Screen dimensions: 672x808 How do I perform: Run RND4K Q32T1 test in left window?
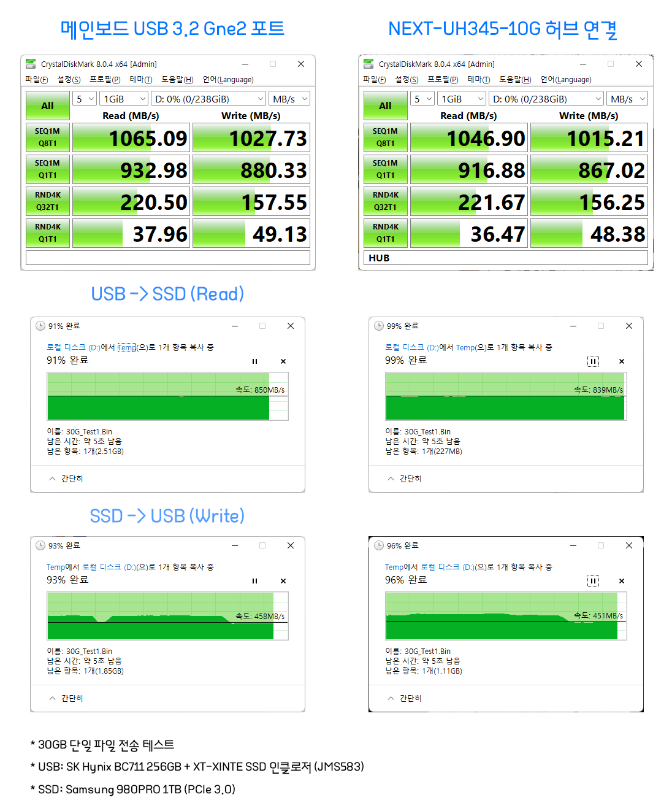click(x=47, y=201)
